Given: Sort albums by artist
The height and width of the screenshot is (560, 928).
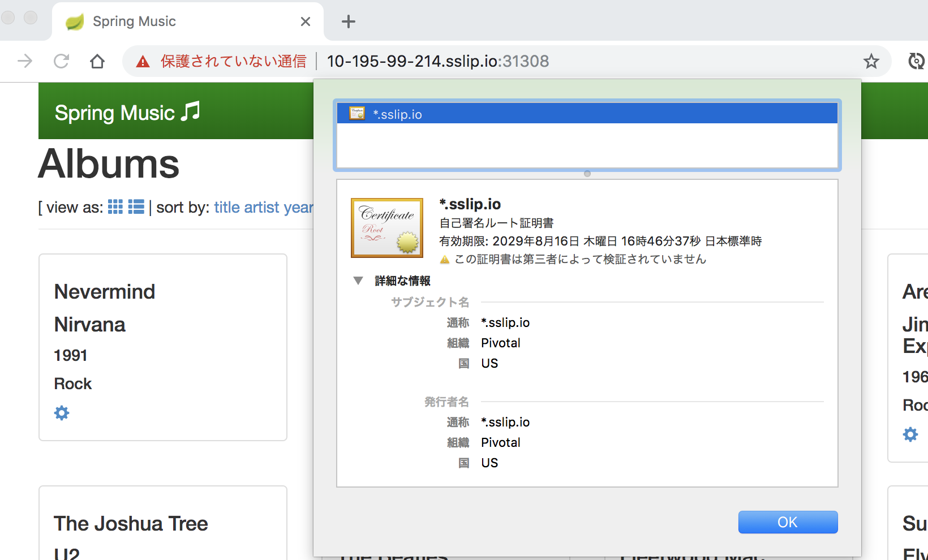Looking at the screenshot, I should pos(262,208).
